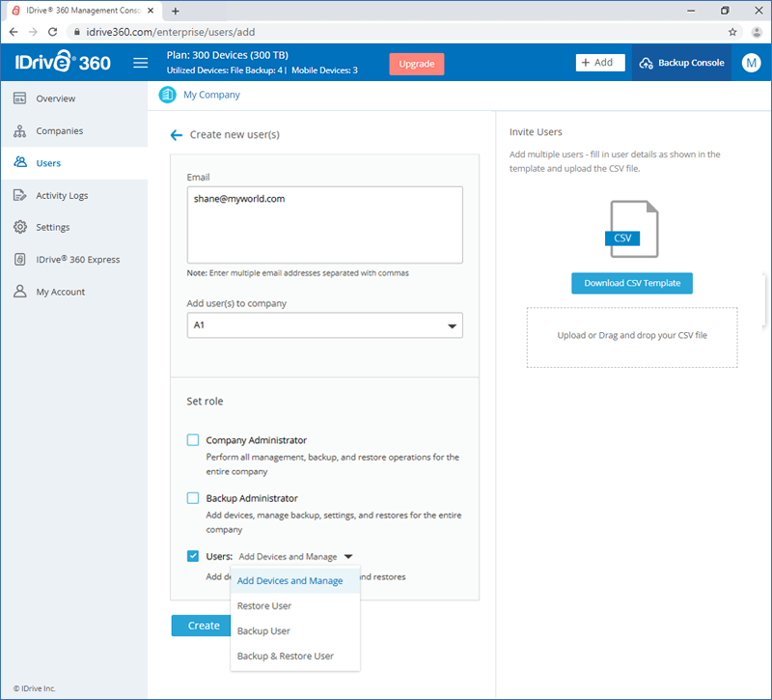Image resolution: width=772 pixels, height=700 pixels.
Task: Click Download CSV Template button
Action: 632,283
